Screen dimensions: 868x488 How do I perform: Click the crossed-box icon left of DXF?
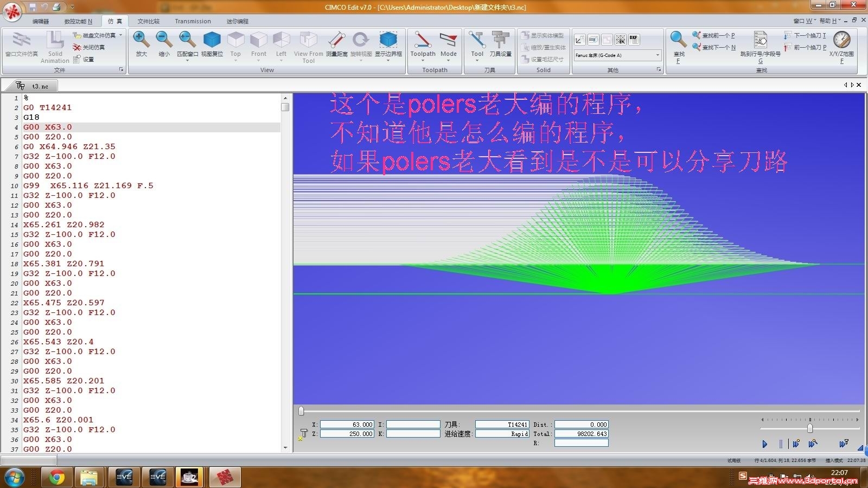click(620, 40)
